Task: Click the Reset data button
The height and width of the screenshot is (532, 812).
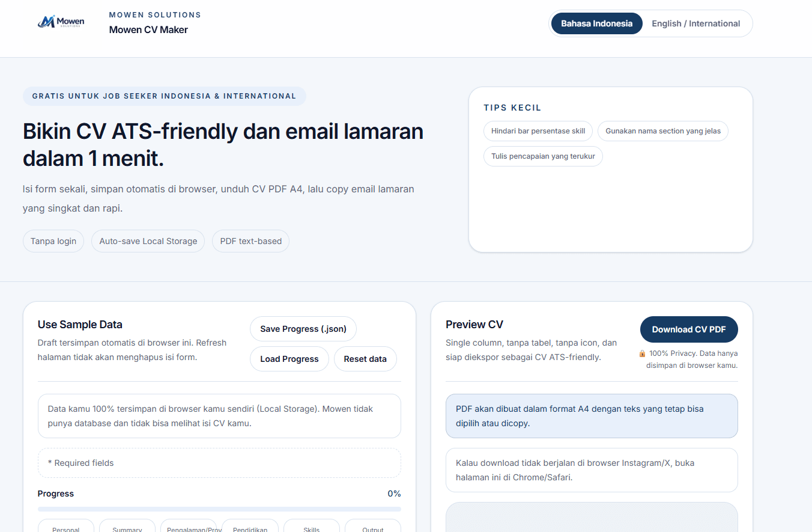Action: [x=365, y=359]
